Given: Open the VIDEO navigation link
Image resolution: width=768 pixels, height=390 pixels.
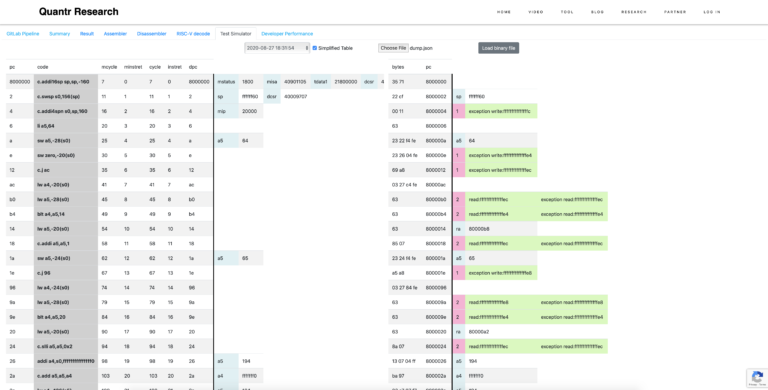Looking at the screenshot, I should pos(536,12).
